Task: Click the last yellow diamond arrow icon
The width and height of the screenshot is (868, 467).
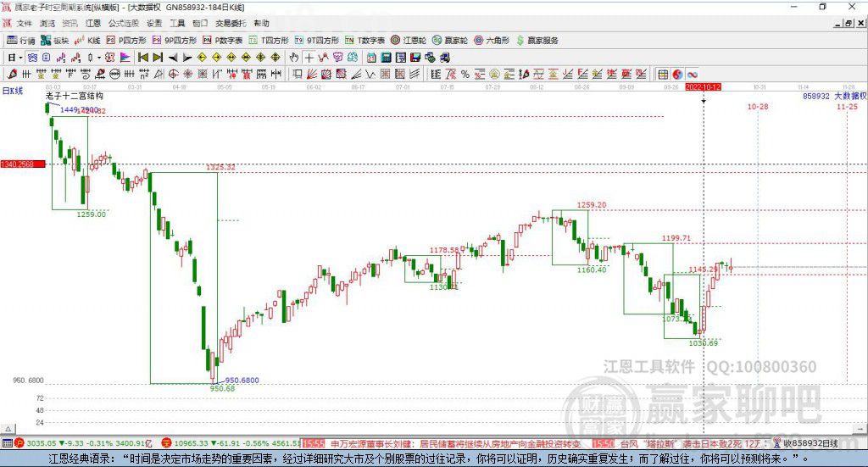Action: (275, 58)
